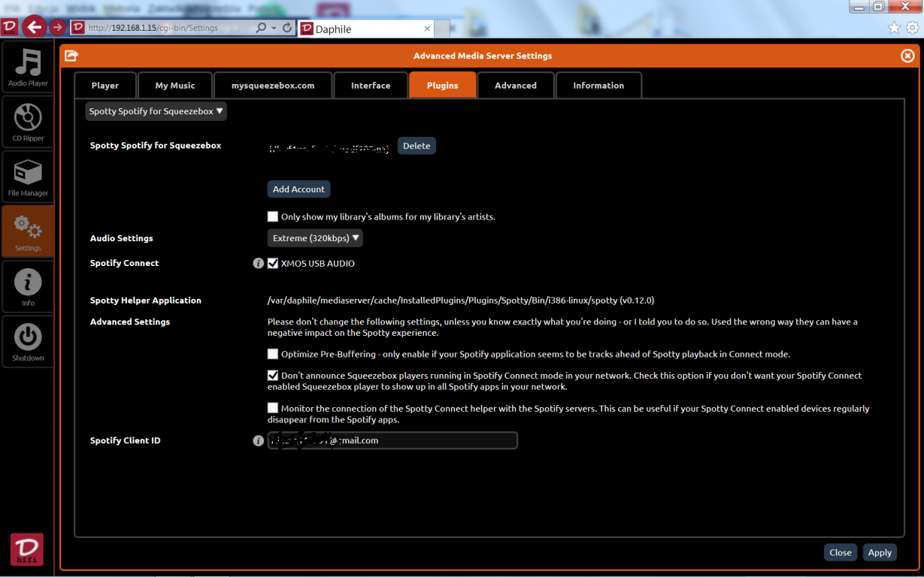Go forward with the browser forward arrow
This screenshot has width=924, height=577.
58,28
